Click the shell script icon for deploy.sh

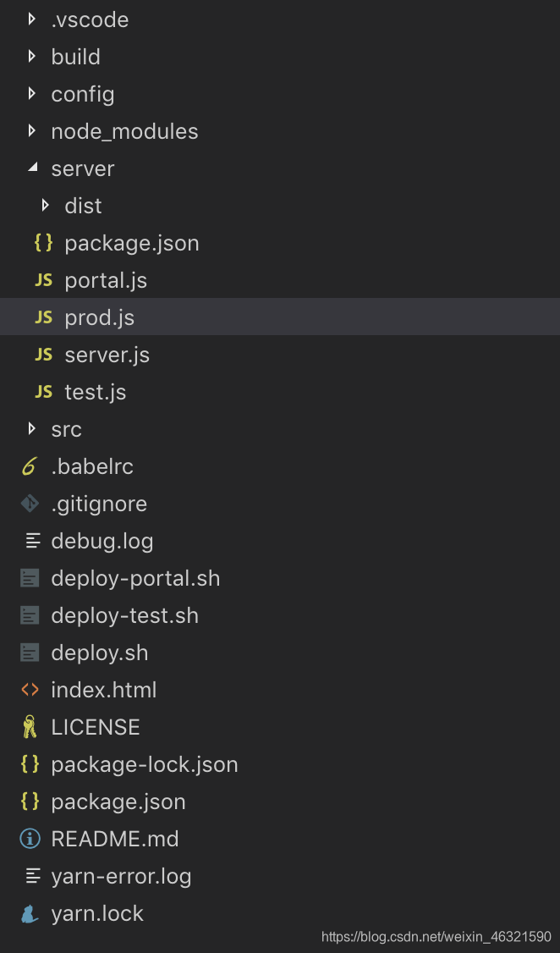click(x=30, y=653)
